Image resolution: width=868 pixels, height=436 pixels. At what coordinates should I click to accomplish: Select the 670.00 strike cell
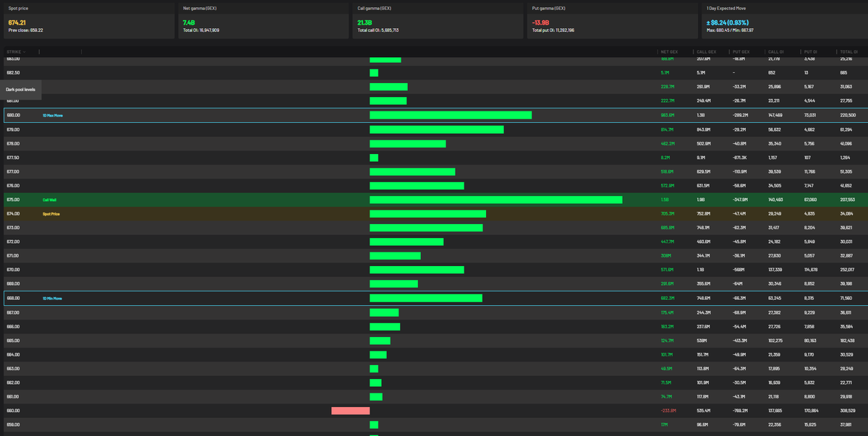pyautogui.click(x=12, y=270)
